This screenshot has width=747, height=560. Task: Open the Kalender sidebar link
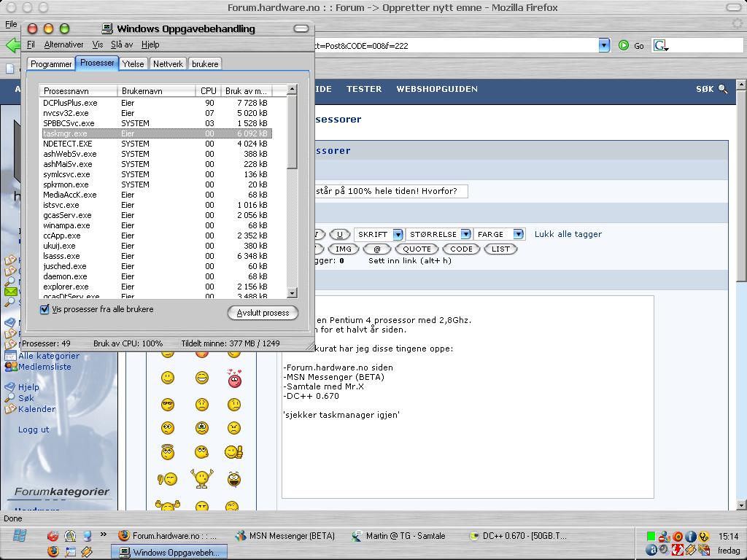point(36,409)
